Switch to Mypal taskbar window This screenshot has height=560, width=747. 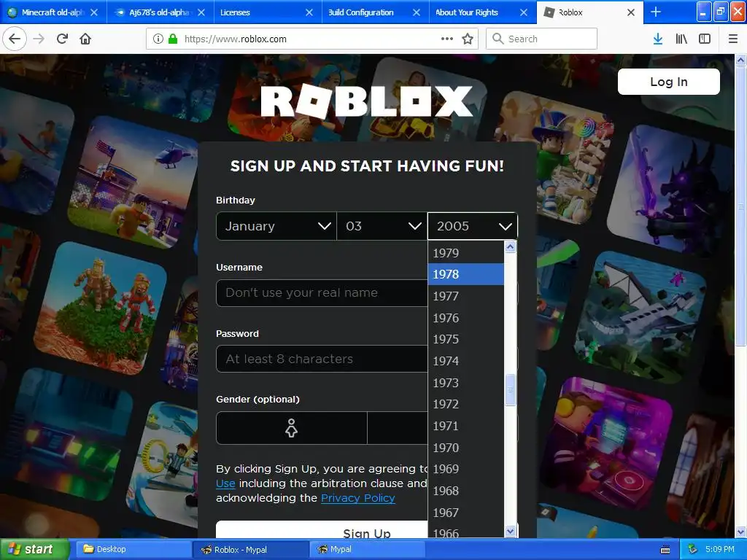pyautogui.click(x=367, y=550)
